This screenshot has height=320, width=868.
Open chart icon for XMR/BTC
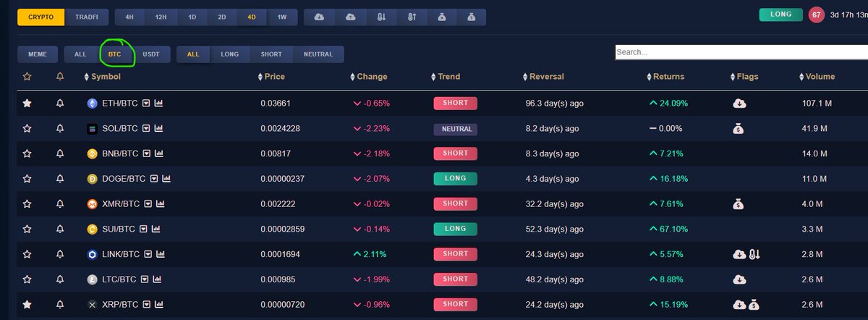click(x=160, y=204)
